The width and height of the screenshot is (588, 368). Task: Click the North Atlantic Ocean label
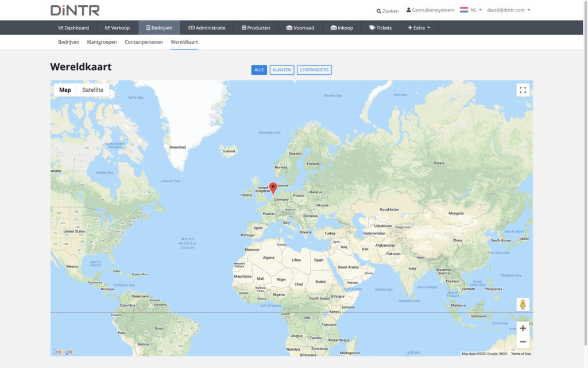188,243
